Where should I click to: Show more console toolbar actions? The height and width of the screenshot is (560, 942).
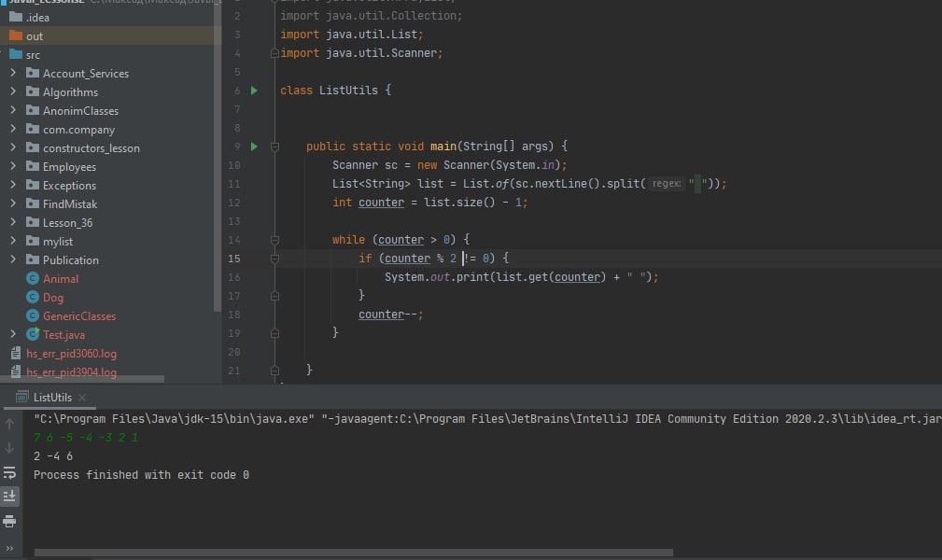9,548
